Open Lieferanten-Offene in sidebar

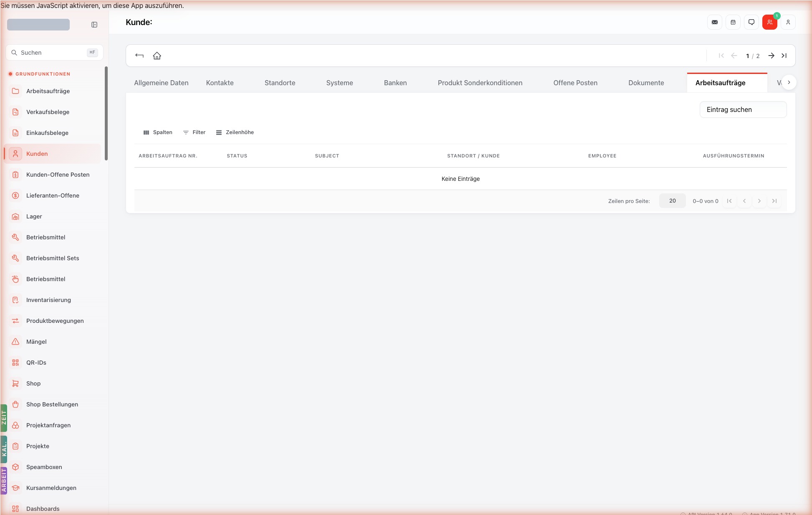point(53,195)
